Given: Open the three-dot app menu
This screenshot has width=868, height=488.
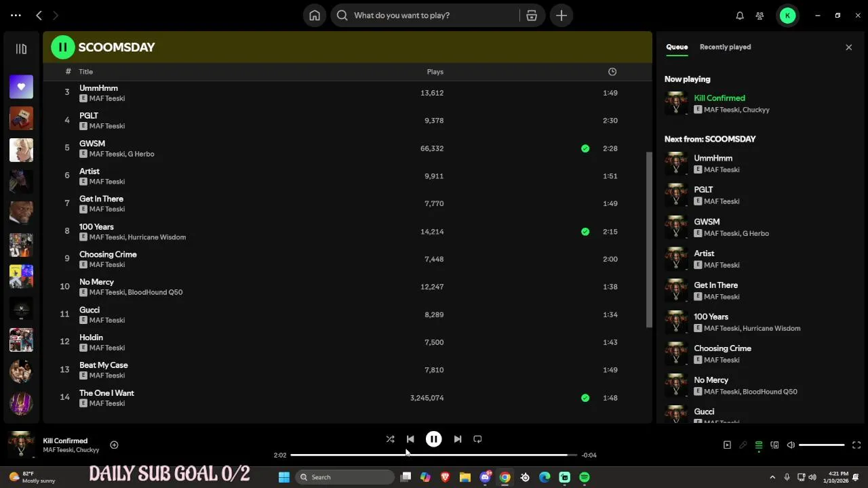Looking at the screenshot, I should [x=16, y=15].
